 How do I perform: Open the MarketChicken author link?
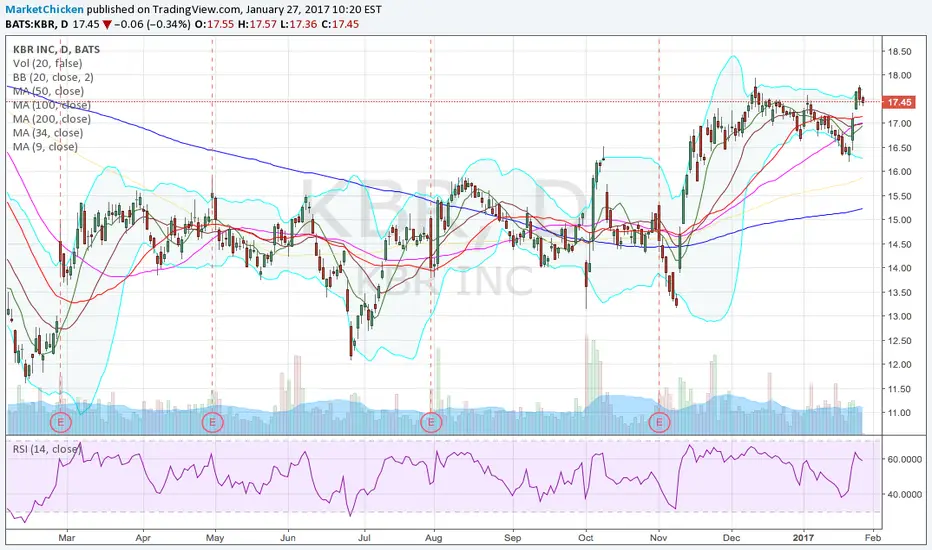tap(45, 10)
